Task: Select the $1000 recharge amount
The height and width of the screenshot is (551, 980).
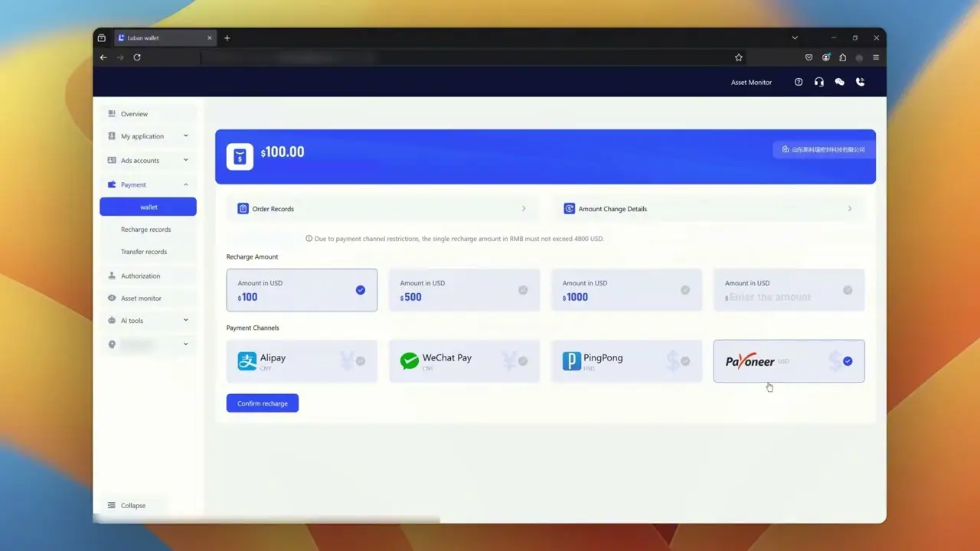Action: pyautogui.click(x=626, y=290)
